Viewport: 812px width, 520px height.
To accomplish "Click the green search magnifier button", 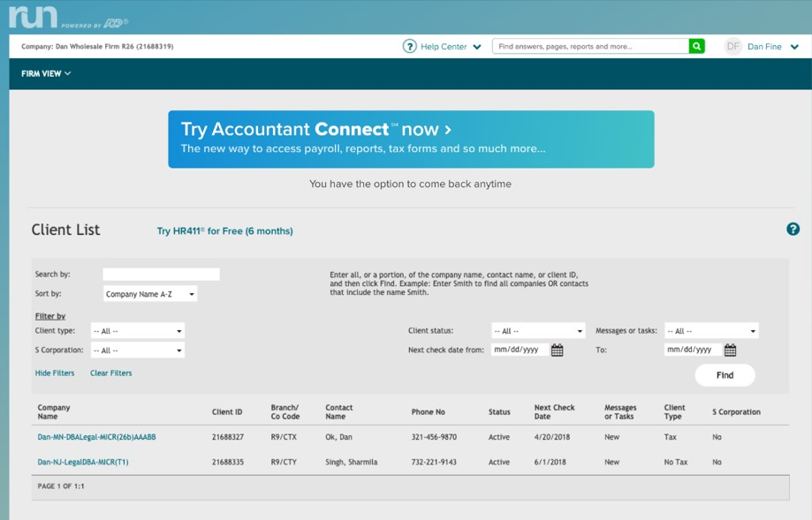I will click(x=696, y=46).
